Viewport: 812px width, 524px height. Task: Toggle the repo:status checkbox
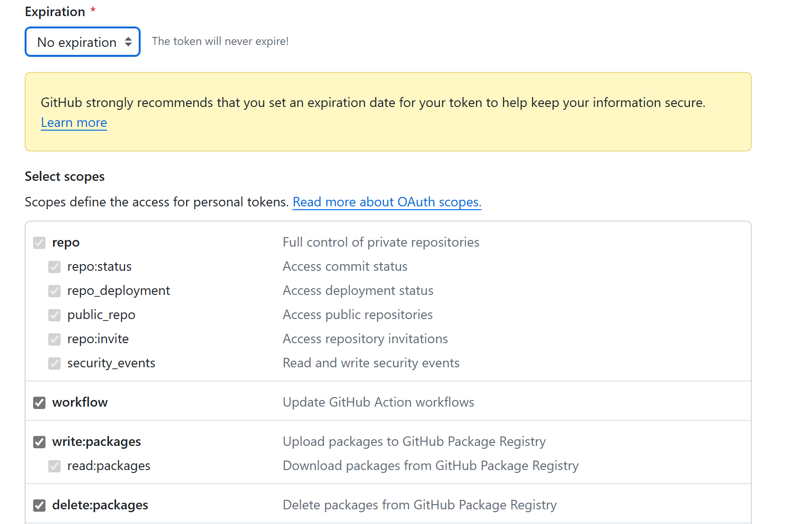click(x=54, y=267)
